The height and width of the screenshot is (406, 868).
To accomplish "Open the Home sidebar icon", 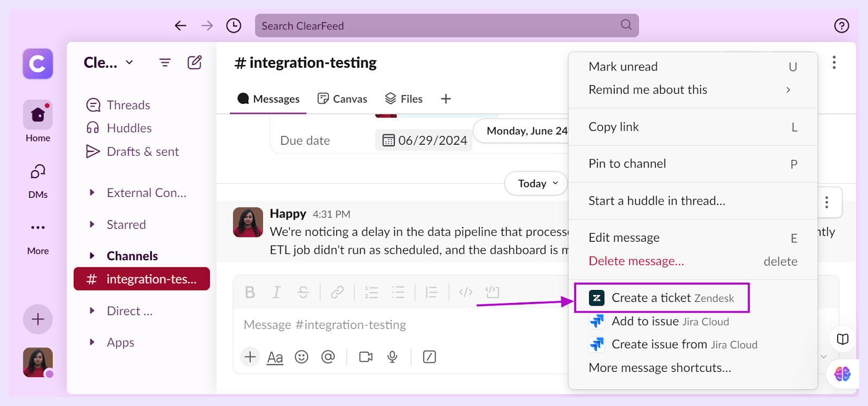I will point(38,114).
